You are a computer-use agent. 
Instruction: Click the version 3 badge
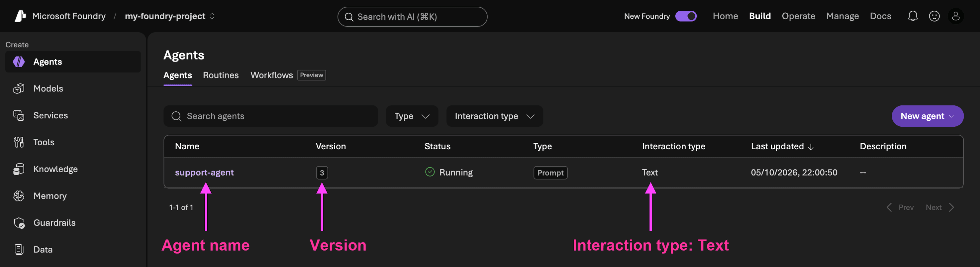pos(322,173)
